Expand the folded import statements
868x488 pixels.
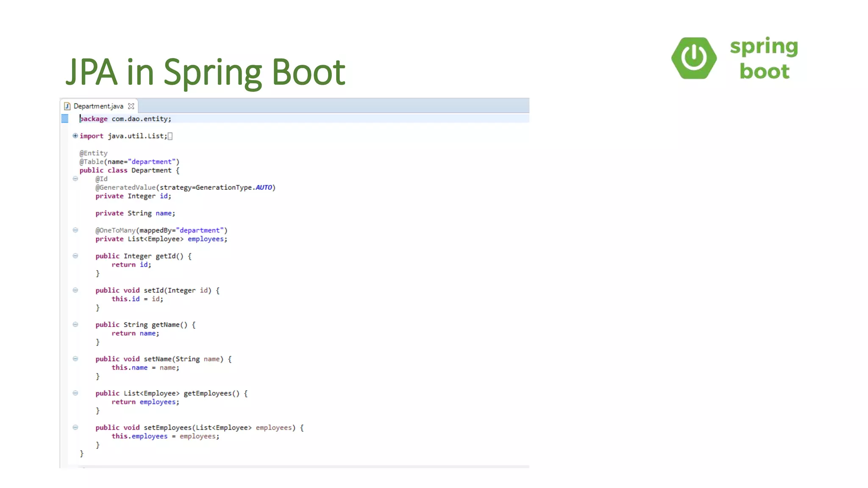coord(75,136)
